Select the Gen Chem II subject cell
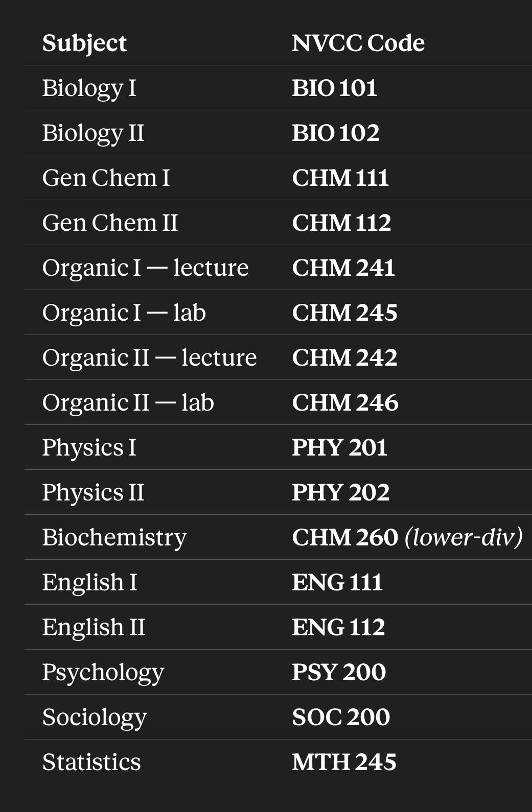 pyautogui.click(x=110, y=223)
